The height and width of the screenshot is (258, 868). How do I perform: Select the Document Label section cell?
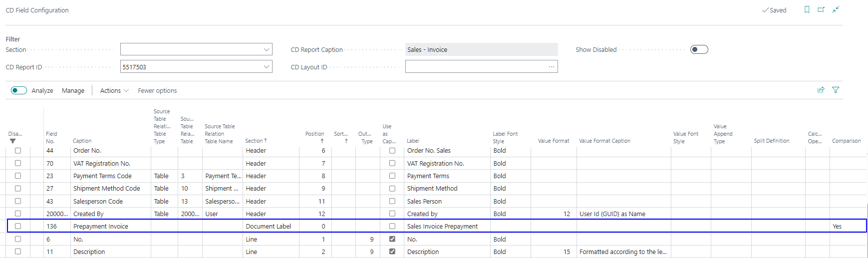tap(269, 226)
